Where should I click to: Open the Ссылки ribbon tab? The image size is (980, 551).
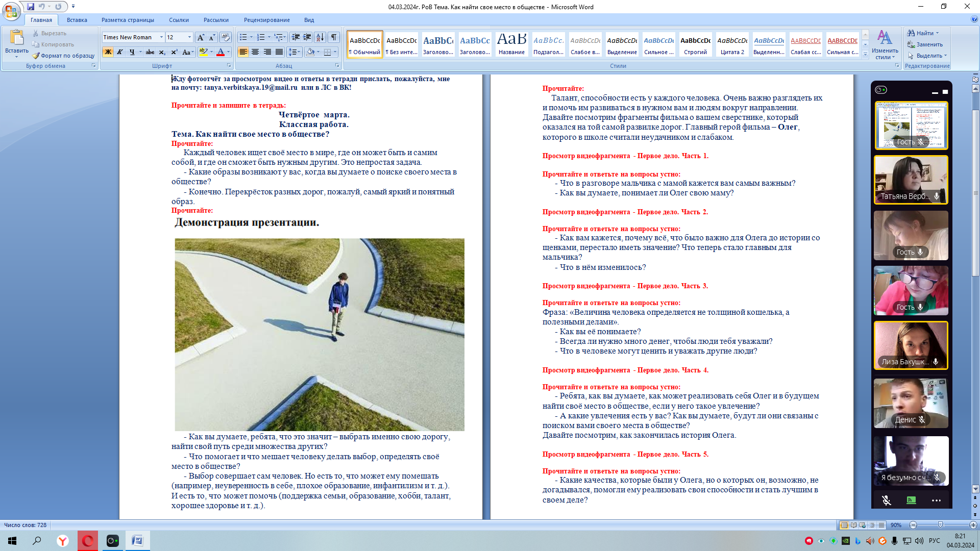[179, 20]
